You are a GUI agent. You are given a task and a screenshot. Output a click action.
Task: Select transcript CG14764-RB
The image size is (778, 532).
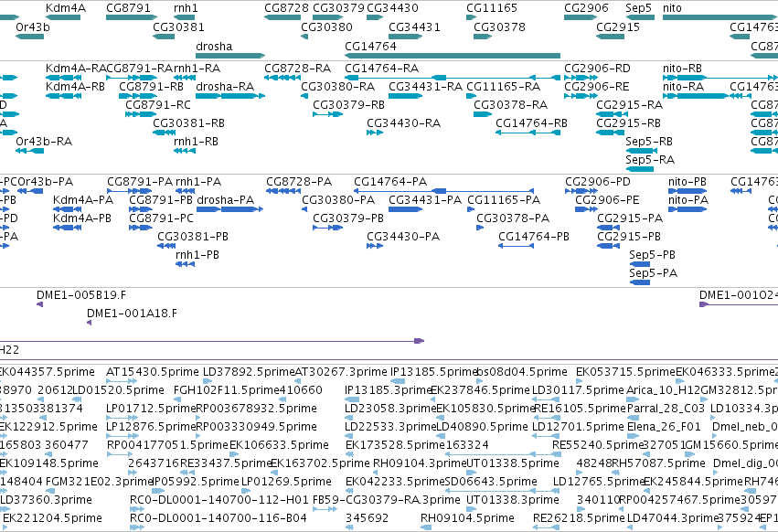(528, 133)
